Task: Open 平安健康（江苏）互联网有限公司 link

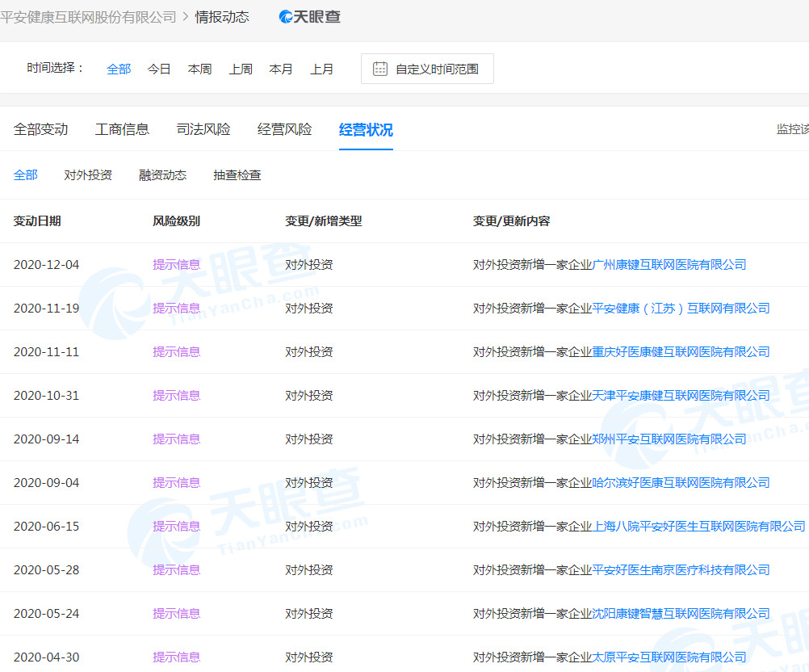Action: click(x=681, y=308)
